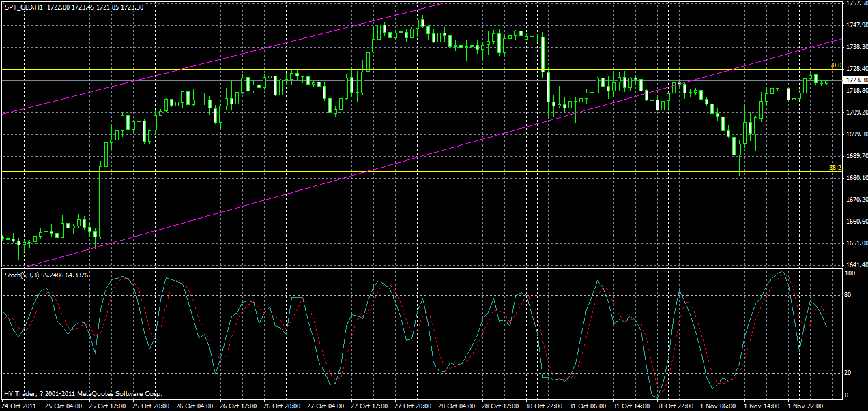
Task: Click time axis label 28 Oct 04:00
Action: pyautogui.click(x=458, y=406)
